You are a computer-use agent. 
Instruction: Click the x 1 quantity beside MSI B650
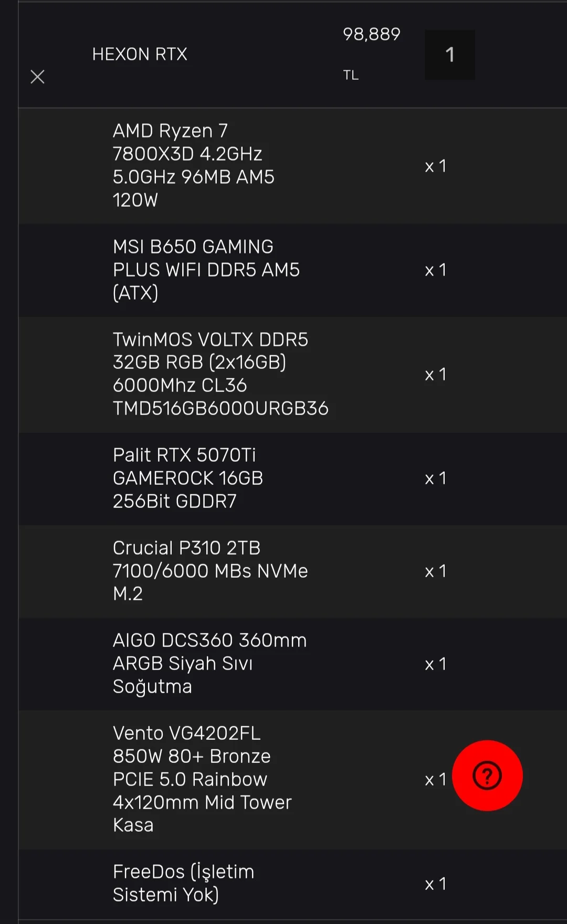click(435, 270)
